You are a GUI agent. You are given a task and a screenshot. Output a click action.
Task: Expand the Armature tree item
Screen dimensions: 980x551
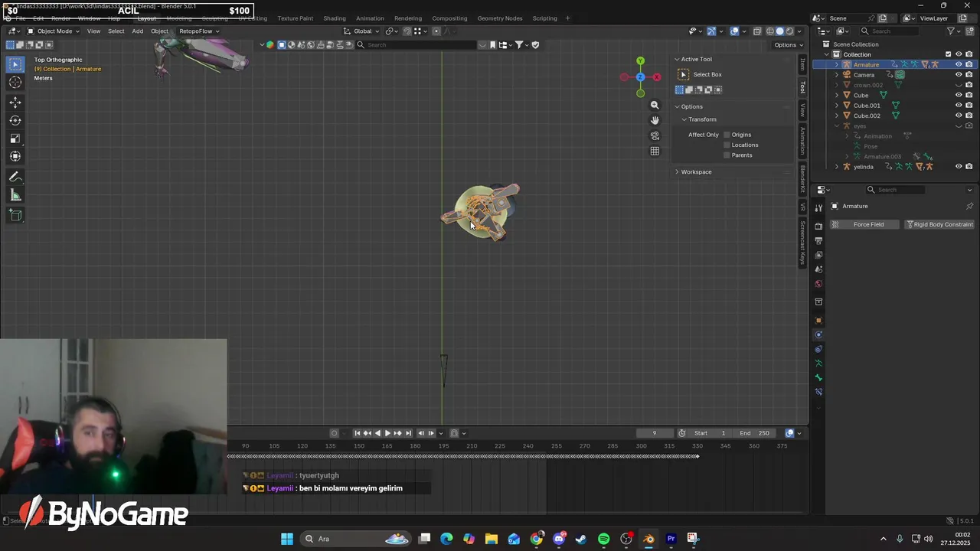(836, 65)
